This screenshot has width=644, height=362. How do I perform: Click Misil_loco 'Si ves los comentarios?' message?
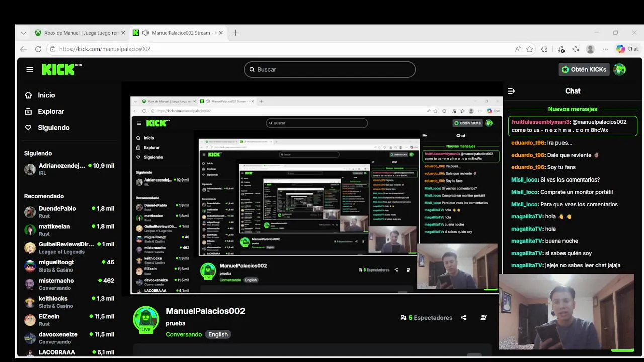[x=555, y=179]
